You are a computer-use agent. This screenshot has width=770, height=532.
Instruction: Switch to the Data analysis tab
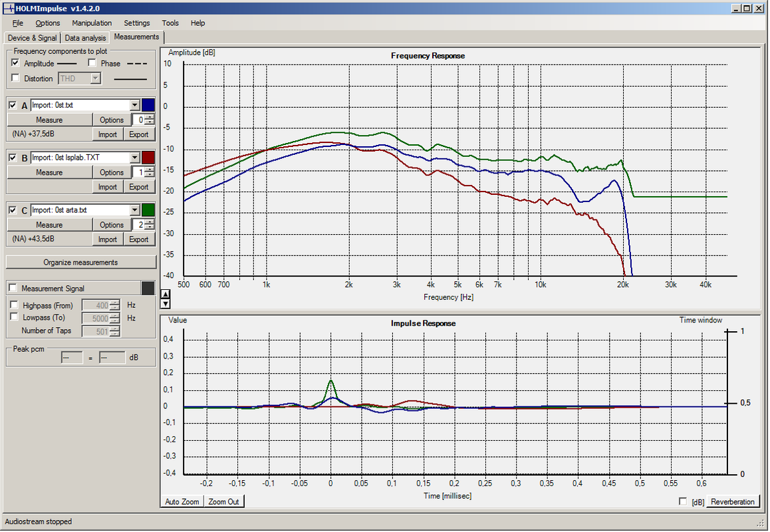(x=86, y=38)
